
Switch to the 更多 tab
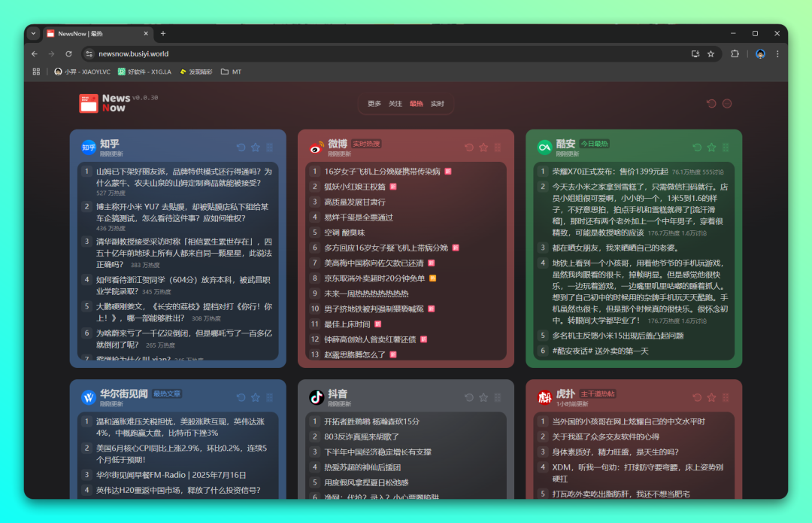tap(374, 104)
